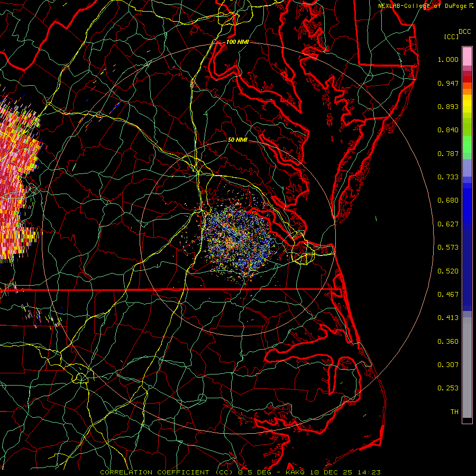
Task: Pick the light pink segment of color bar
Action: point(467,57)
